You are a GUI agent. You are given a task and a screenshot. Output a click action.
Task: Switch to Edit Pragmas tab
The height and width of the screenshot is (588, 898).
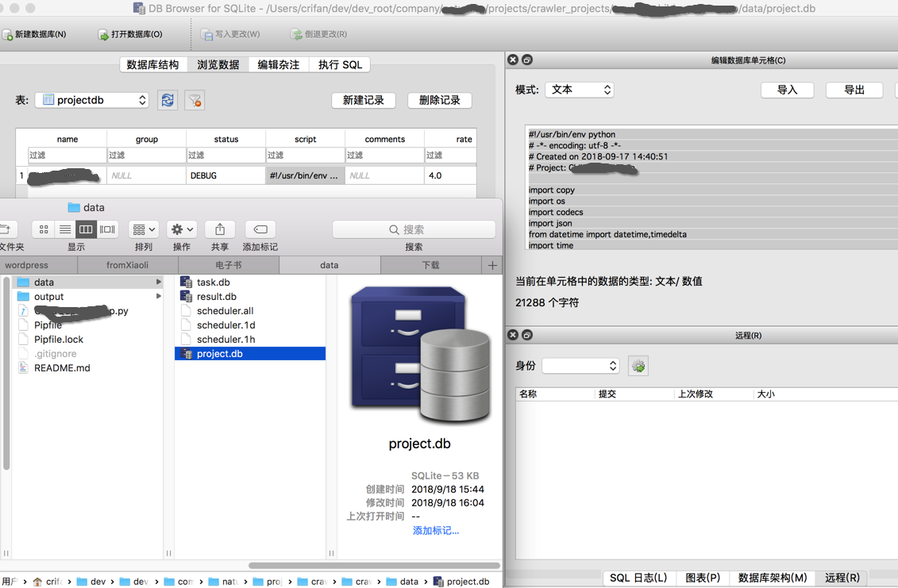(279, 65)
